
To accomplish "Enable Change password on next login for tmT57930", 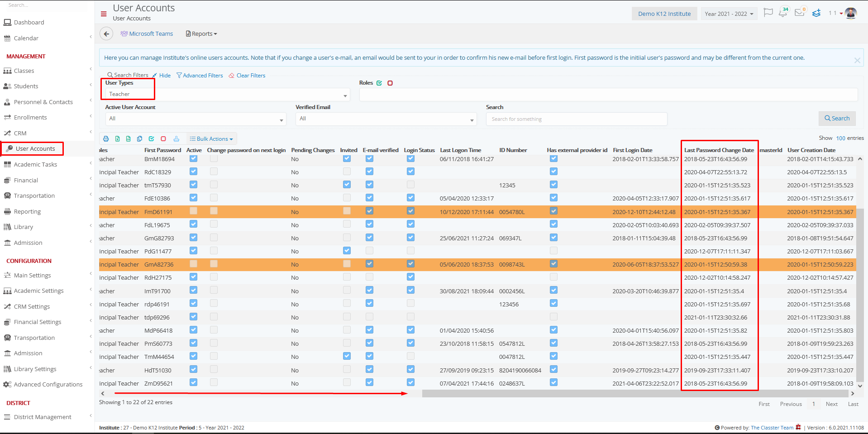I will click(213, 184).
